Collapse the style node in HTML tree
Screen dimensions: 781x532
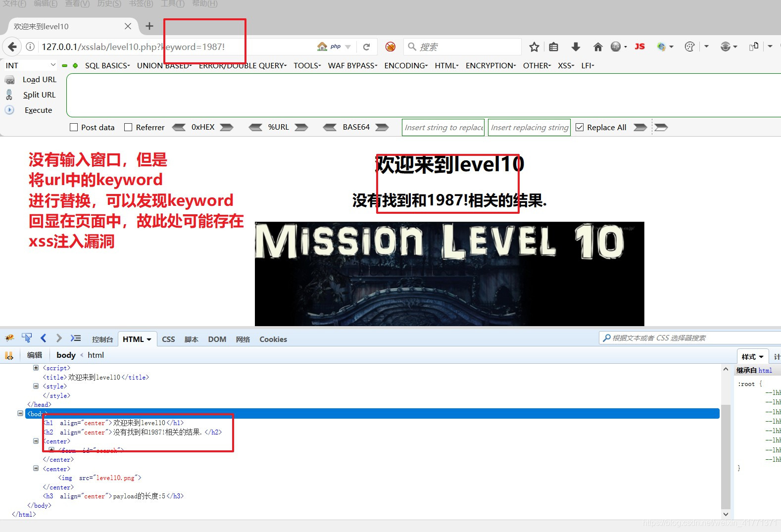[36, 386]
